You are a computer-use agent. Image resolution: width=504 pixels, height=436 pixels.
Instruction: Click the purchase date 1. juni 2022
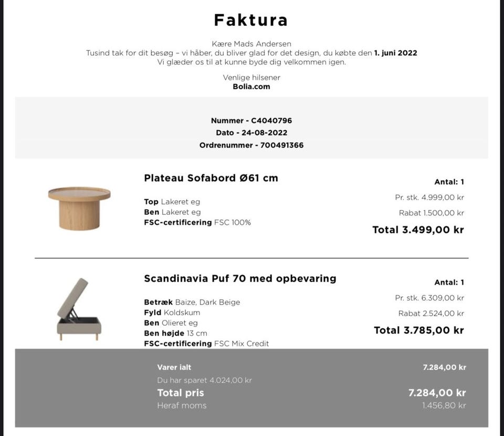pos(396,53)
